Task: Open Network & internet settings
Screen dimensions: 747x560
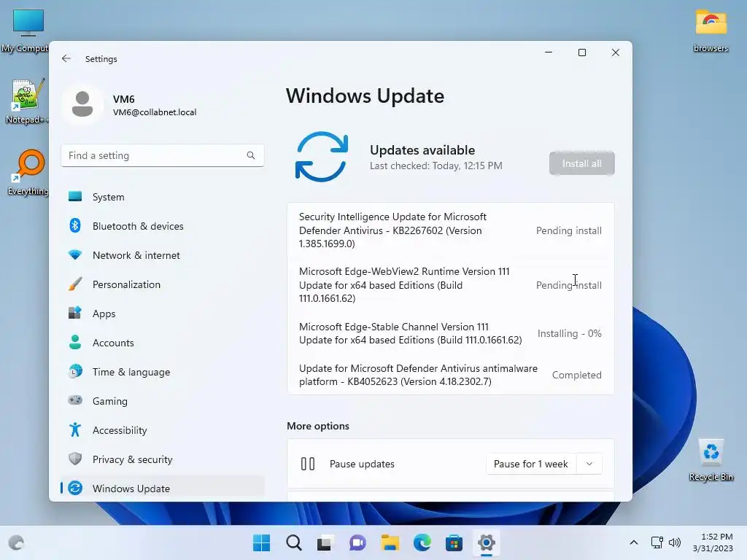Action: [163, 255]
